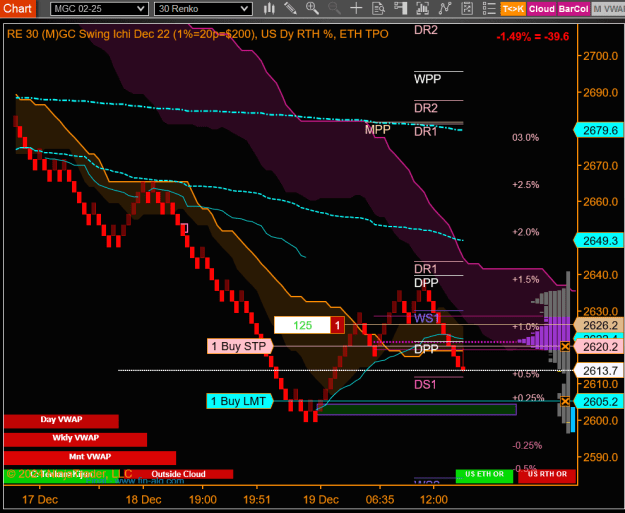Click the MPP pivot label

[x=377, y=130]
